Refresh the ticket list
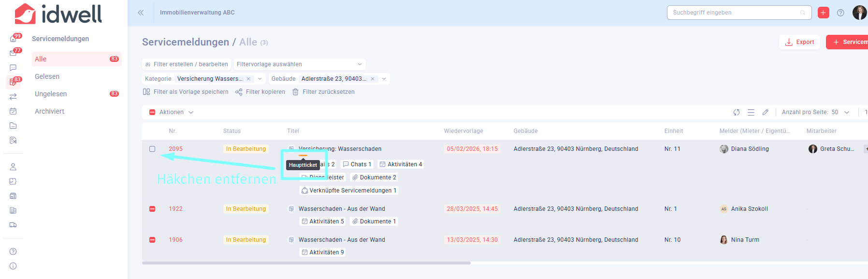868x279 pixels. 737,112
